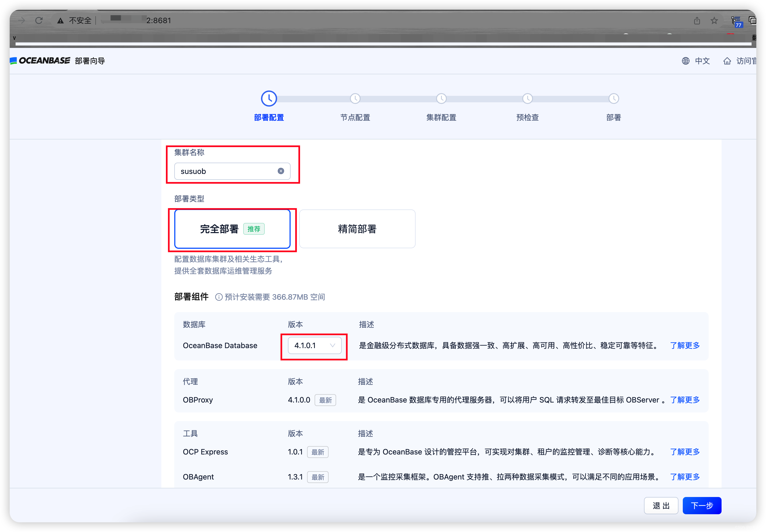The height and width of the screenshot is (532, 766).
Task: Click the 下一步 button
Action: [x=702, y=506]
